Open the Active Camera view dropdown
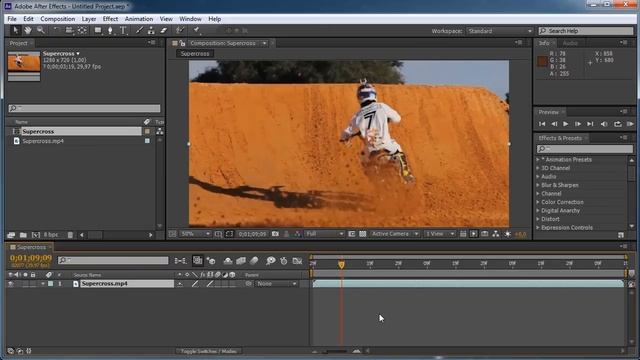This screenshot has width=640, height=360. 395,234
